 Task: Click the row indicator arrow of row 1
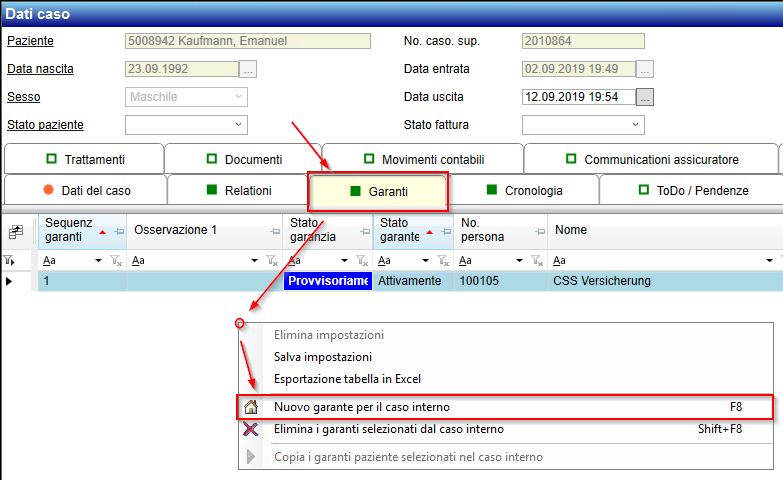click(x=9, y=281)
